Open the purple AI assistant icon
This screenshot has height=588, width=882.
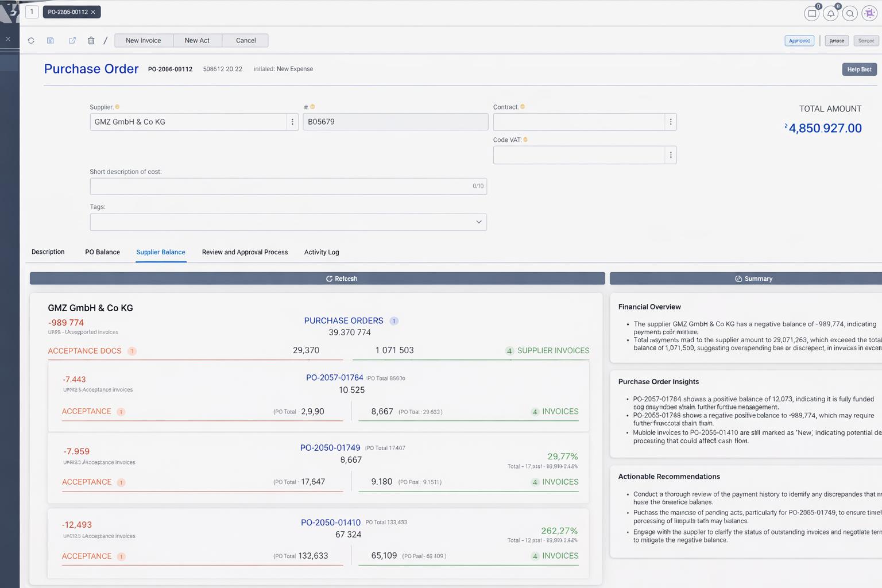tap(869, 13)
